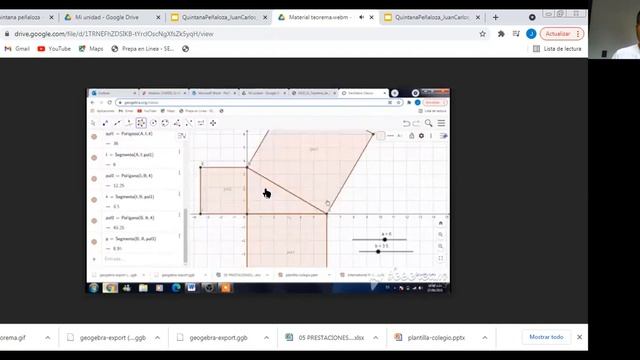640x360 pixels.
Task: Open a new Chrome tab with plus
Action: [496, 17]
